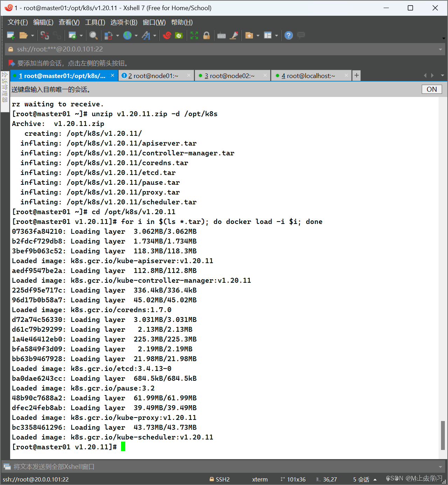
Task: Open the 帮助(H) menu
Action: click(182, 22)
